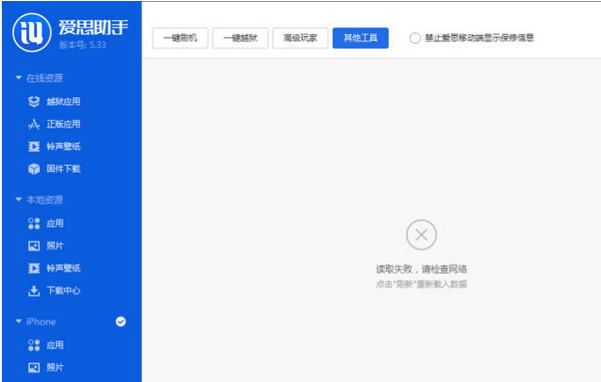Collapse the iPhone section arrow

(18, 321)
